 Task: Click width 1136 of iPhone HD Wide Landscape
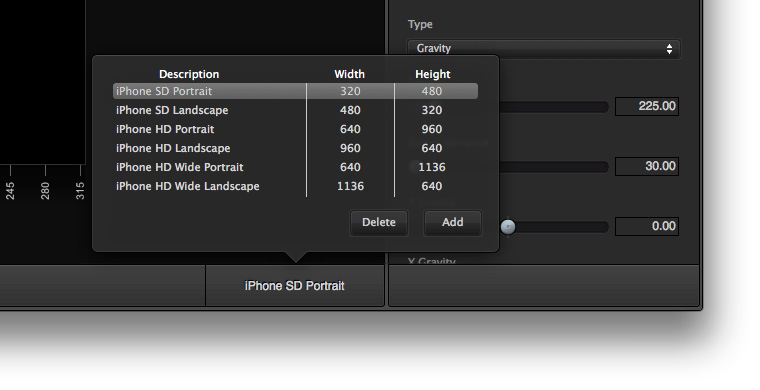(x=350, y=186)
